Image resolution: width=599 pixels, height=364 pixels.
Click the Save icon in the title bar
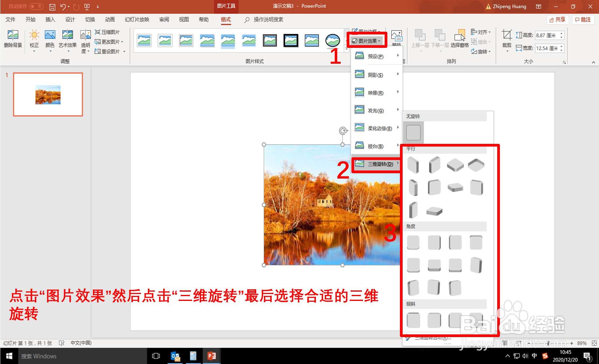tap(52, 7)
